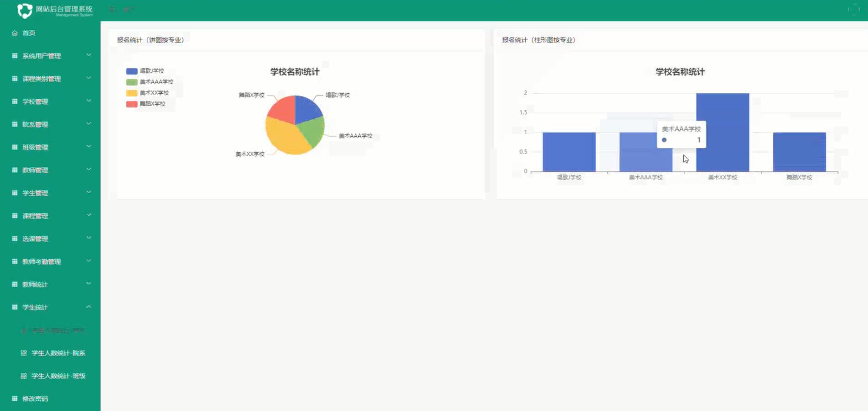Toggle 舞蹈X学校 legend item
Image resolution: width=868 pixels, height=411 pixels.
coord(146,104)
